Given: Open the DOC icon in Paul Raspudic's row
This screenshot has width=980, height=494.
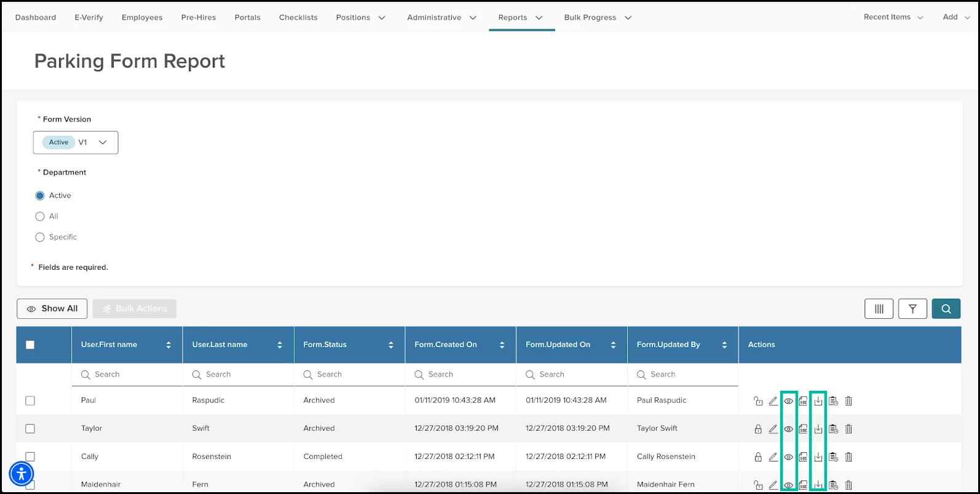Looking at the screenshot, I should click(x=803, y=401).
